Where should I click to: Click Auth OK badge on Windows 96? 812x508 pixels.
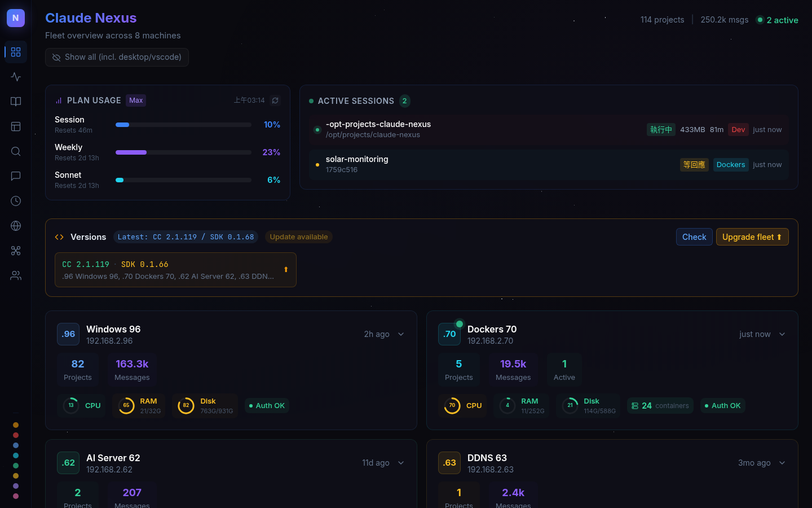[x=267, y=406]
